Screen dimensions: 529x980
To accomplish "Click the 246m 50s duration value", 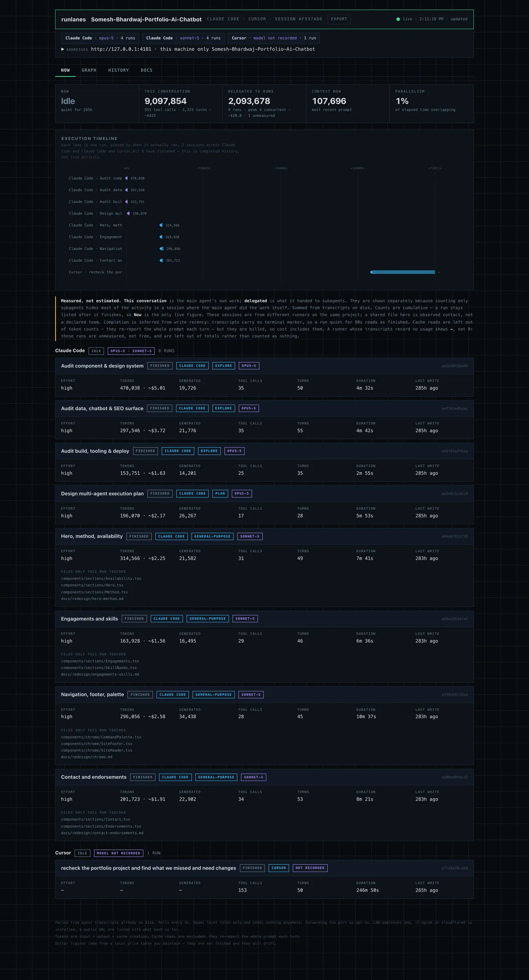I will coord(367,890).
